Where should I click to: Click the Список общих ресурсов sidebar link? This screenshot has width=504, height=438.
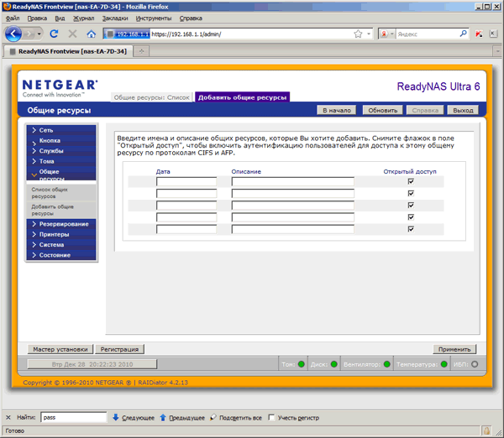[50, 193]
